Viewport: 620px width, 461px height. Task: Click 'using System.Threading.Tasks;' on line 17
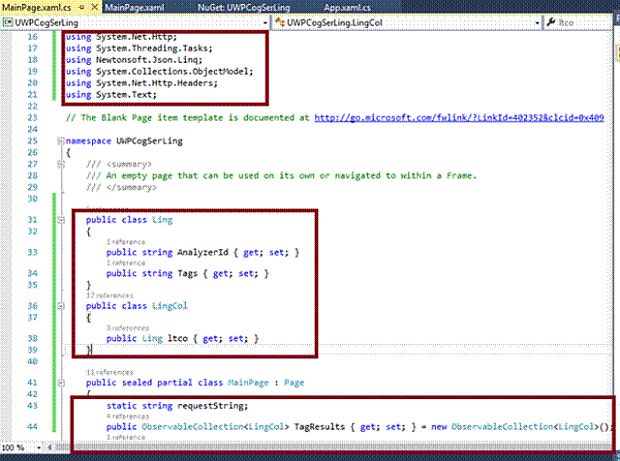tap(139, 49)
